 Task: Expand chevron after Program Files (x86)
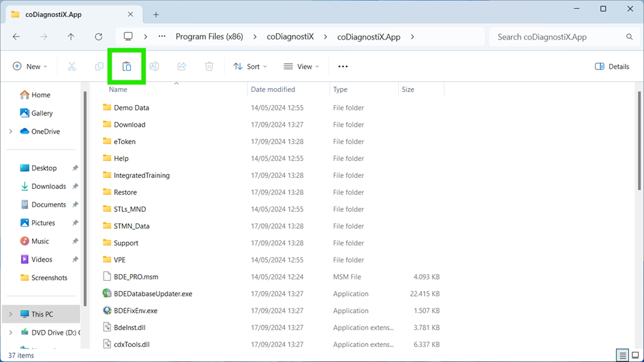(255, 37)
